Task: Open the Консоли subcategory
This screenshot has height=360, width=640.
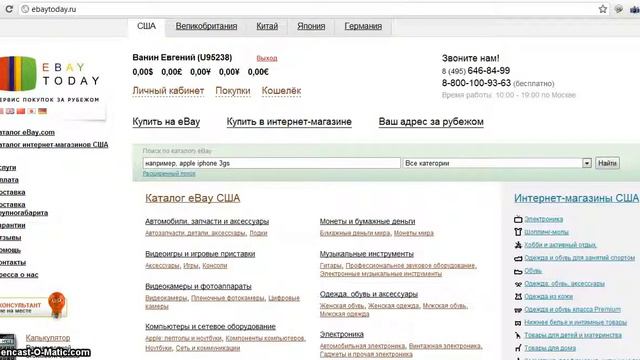Action: [214, 266]
